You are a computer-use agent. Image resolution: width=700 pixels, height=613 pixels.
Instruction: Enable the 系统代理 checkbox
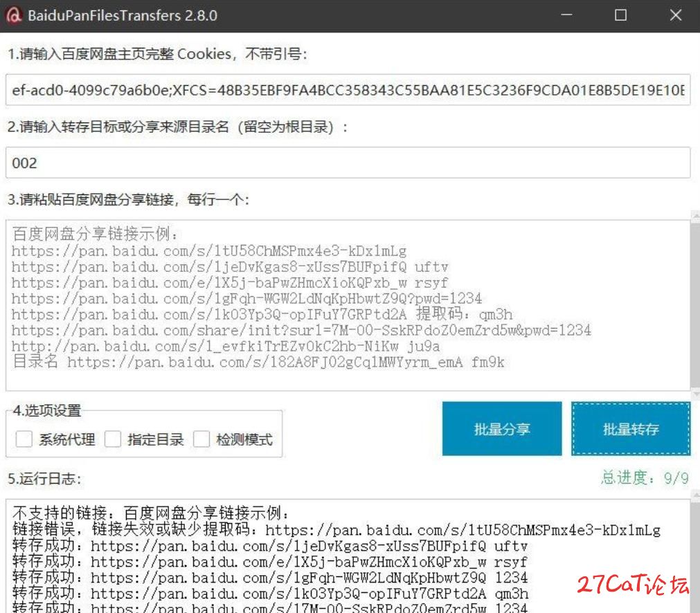pyautogui.click(x=24, y=439)
